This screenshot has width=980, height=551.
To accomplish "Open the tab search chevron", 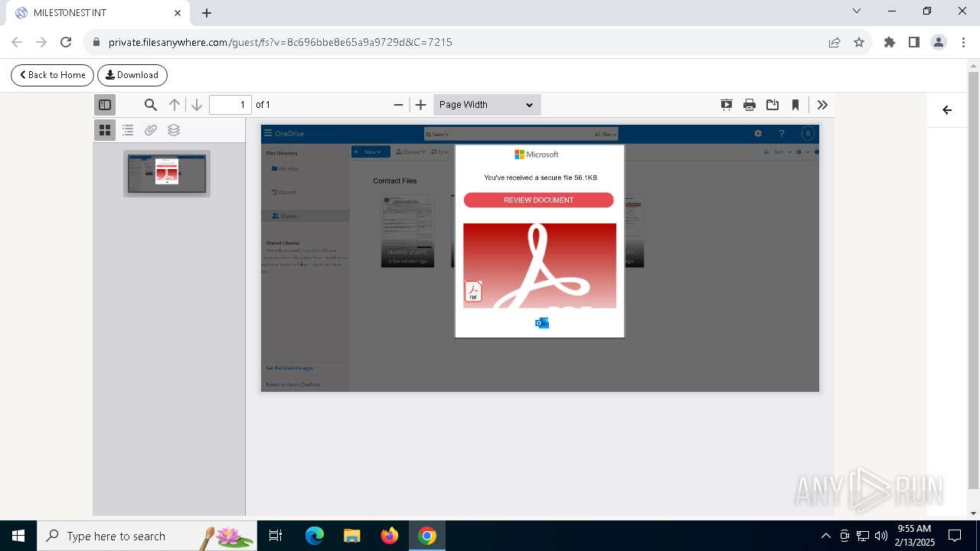I will (x=857, y=11).
